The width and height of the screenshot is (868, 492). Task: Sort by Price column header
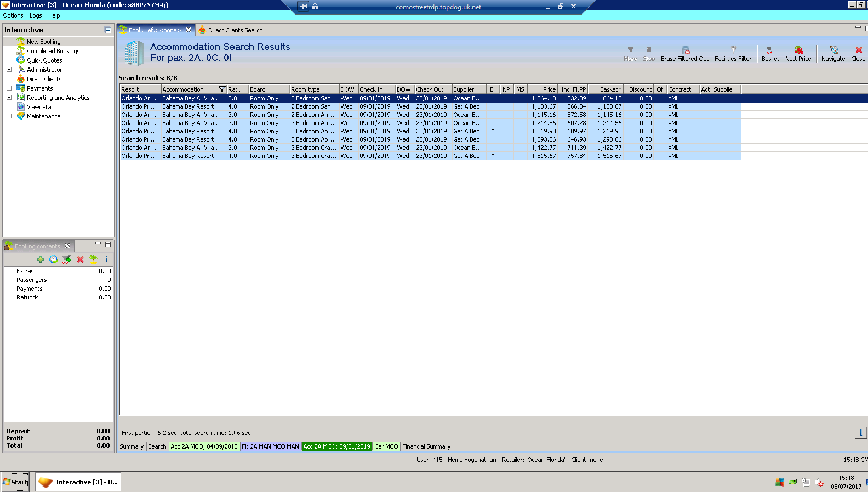click(542, 89)
